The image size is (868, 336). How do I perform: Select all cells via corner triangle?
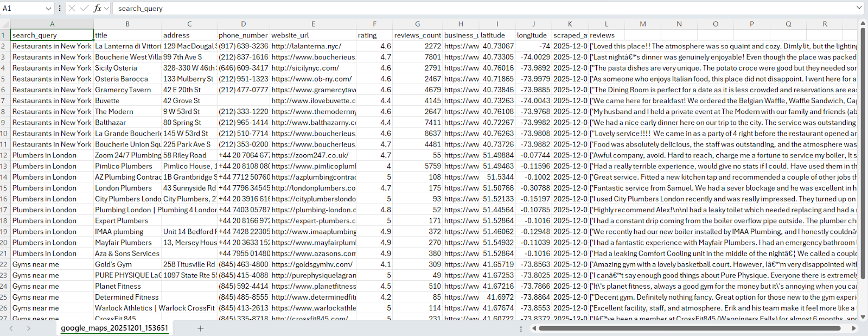[x=5, y=24]
